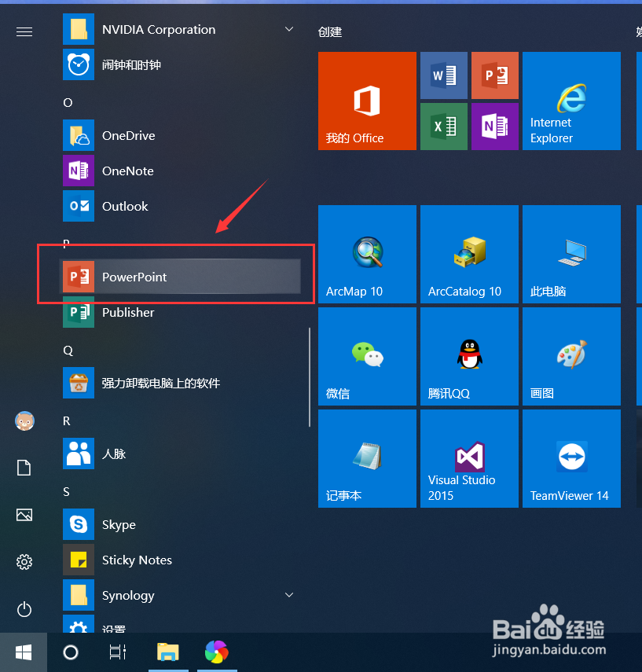This screenshot has width=642, height=672.
Task: Open PowerPoint from the app list
Action: click(x=180, y=277)
